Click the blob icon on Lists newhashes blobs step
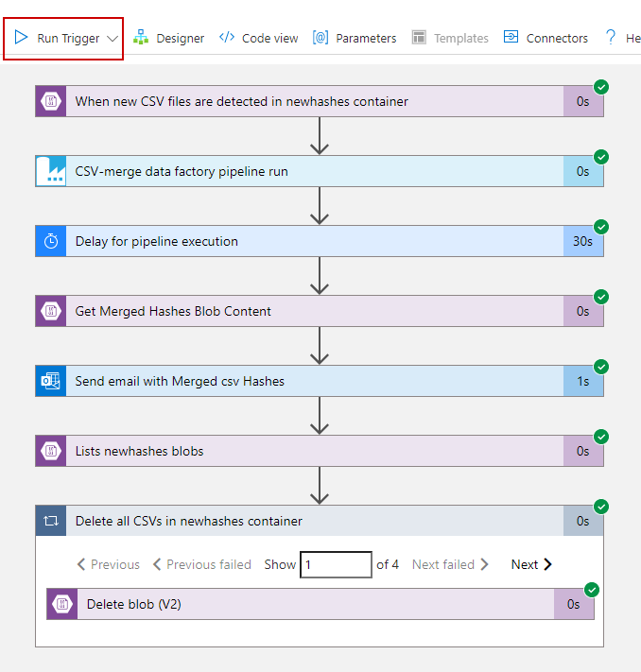This screenshot has width=641, height=672. pyautogui.click(x=51, y=451)
